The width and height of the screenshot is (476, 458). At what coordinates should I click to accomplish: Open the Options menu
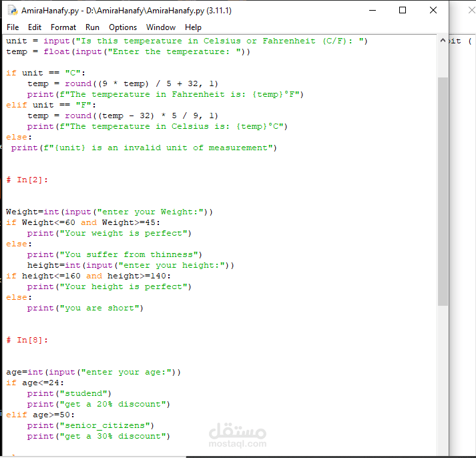123,27
